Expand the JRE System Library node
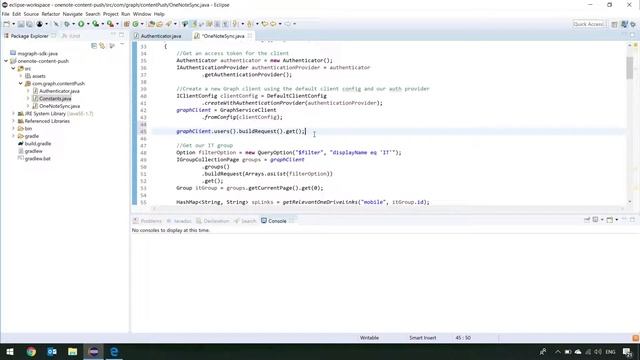The image size is (640, 360). pyautogui.click(x=13, y=113)
